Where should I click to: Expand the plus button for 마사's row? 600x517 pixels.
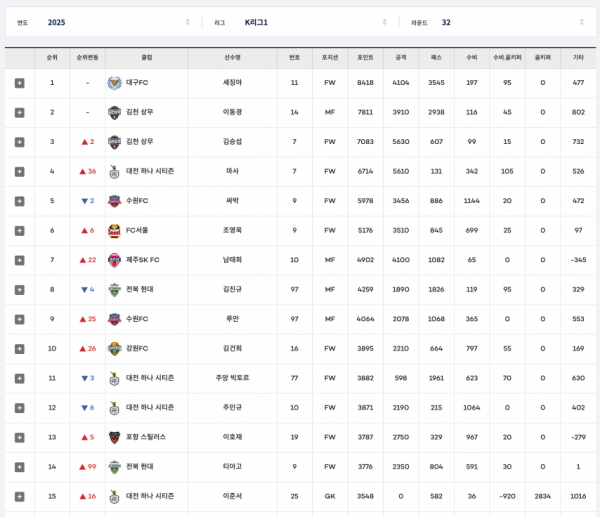[19, 171]
